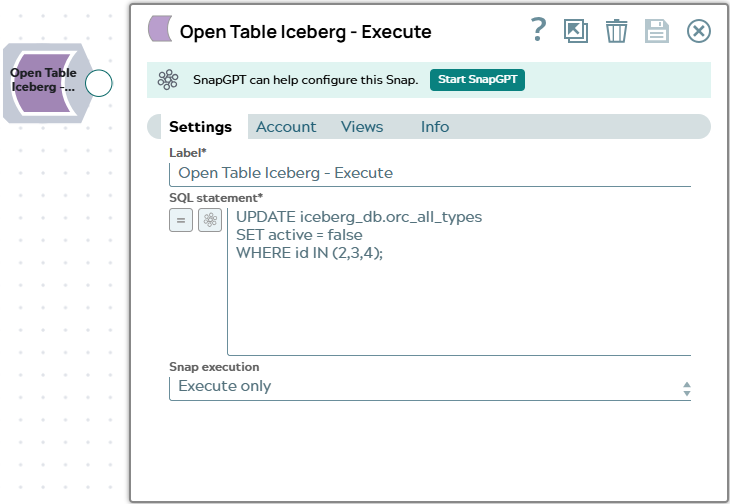This screenshot has height=504, width=730.
Task: Close the Open Table Iceberg - Execute dialog
Action: tap(699, 31)
